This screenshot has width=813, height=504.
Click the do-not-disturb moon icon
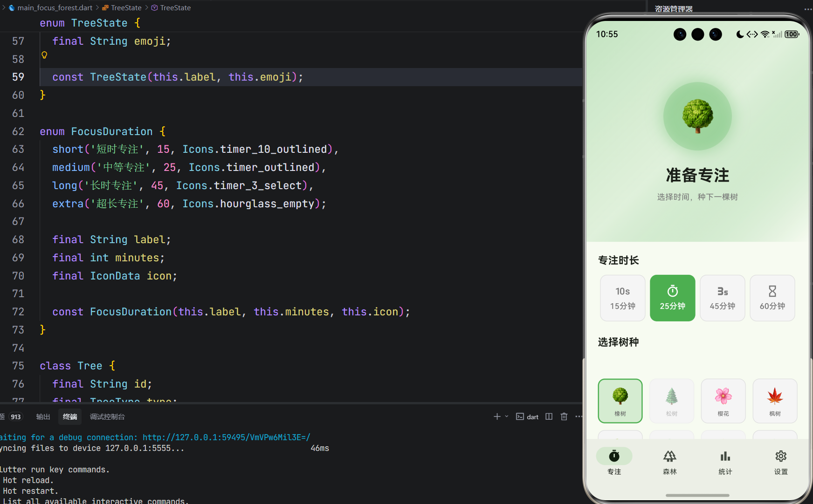tap(740, 34)
